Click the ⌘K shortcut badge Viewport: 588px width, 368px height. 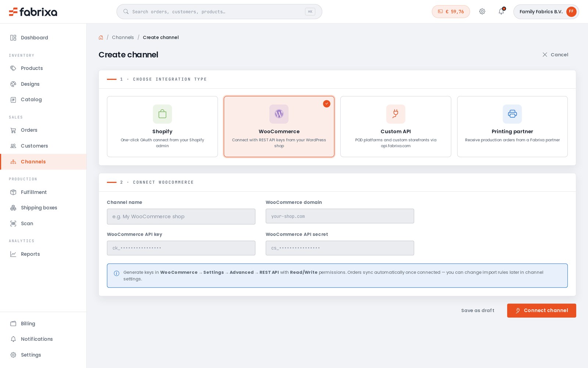point(310,11)
